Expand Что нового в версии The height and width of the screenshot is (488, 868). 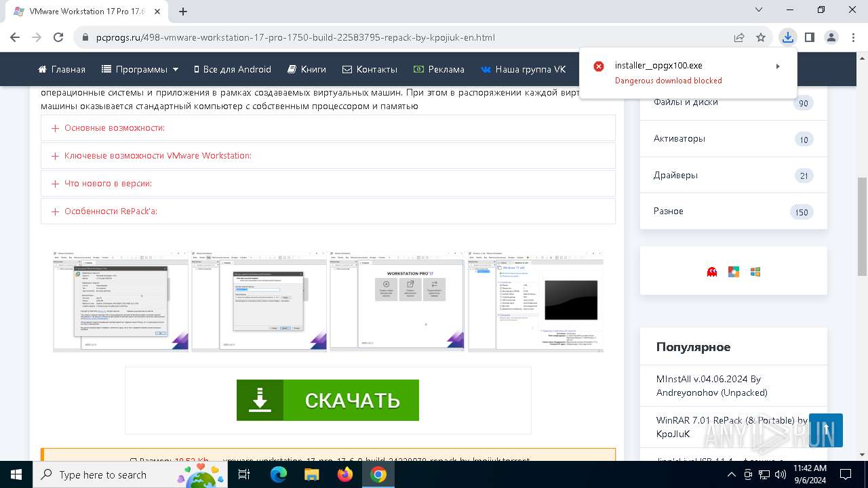coord(328,183)
